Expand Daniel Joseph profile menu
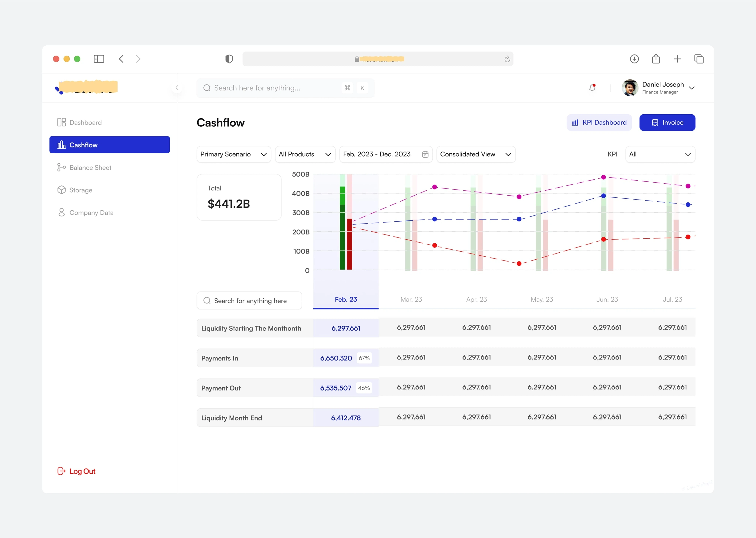The image size is (756, 538). pyautogui.click(x=691, y=88)
